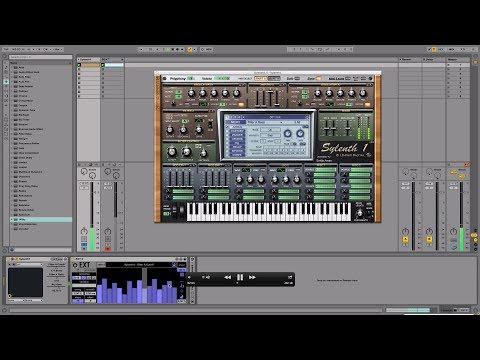Click the fullscreen icon in video overlay
This screenshot has height=360, width=480.
(x=290, y=277)
